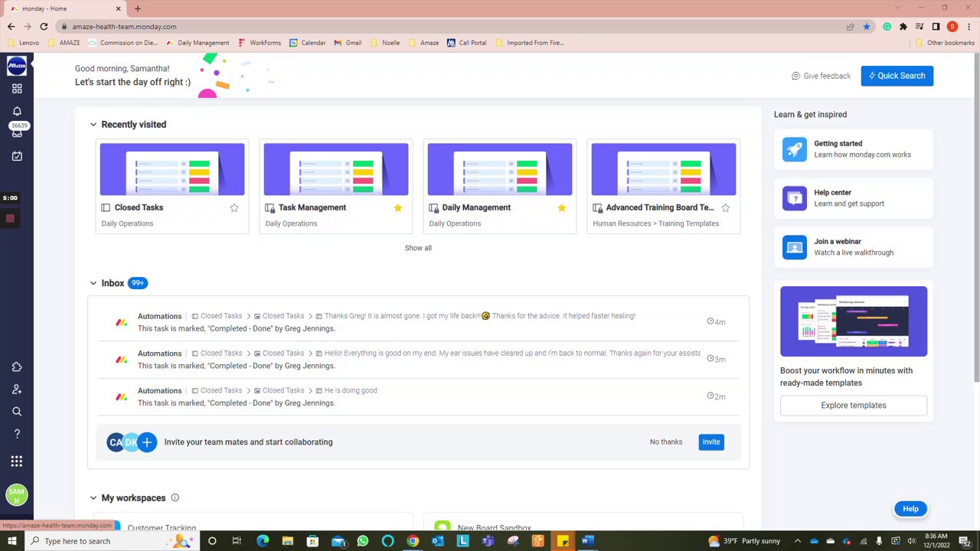Click the red record button in sidebar
The width and height of the screenshot is (980, 551).
[10, 219]
